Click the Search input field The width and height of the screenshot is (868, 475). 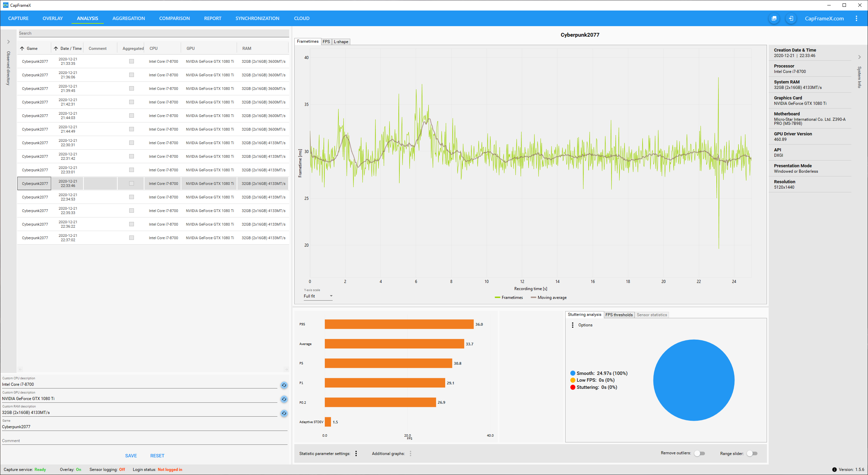pyautogui.click(x=153, y=33)
